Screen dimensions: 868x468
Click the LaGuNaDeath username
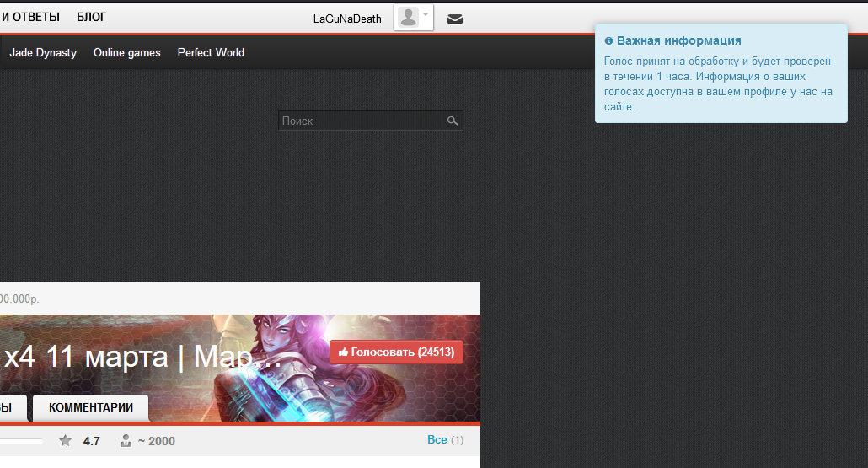[x=347, y=19]
